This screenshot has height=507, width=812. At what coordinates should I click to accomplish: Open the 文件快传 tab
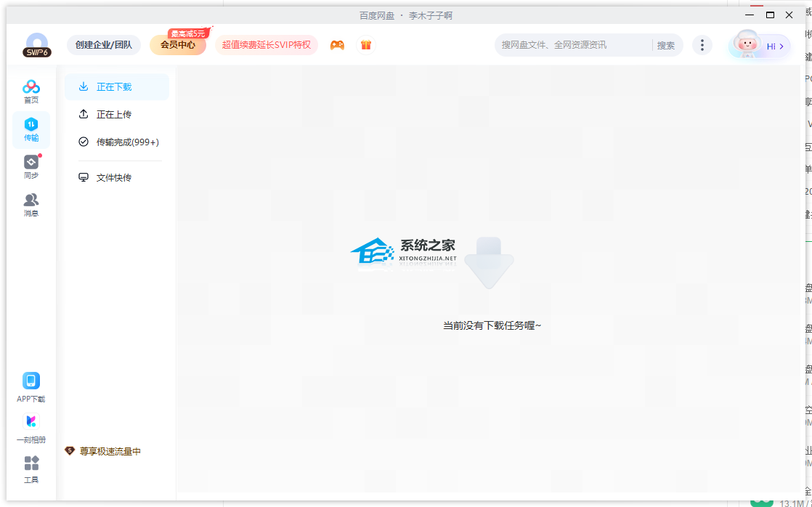[x=117, y=178]
